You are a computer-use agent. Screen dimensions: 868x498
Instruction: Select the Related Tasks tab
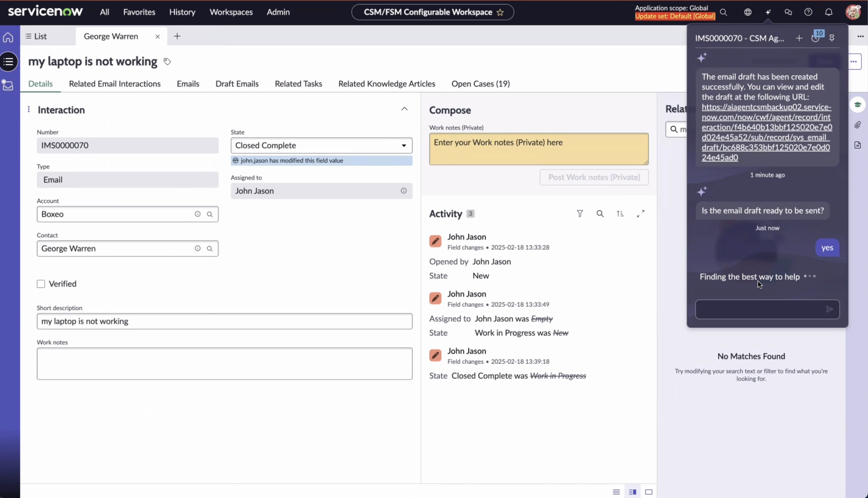coord(298,84)
